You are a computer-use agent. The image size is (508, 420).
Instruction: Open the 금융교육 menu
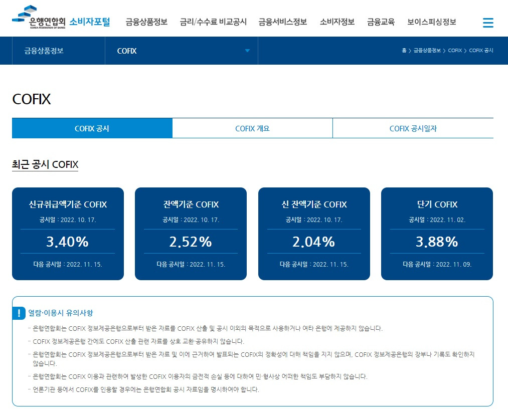(x=380, y=22)
